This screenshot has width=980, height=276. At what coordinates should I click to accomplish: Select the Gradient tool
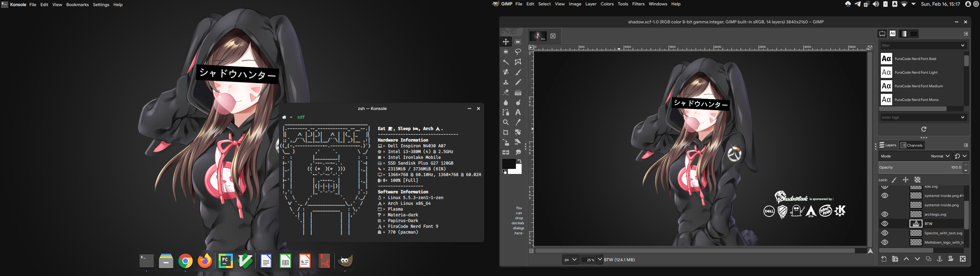(x=518, y=92)
